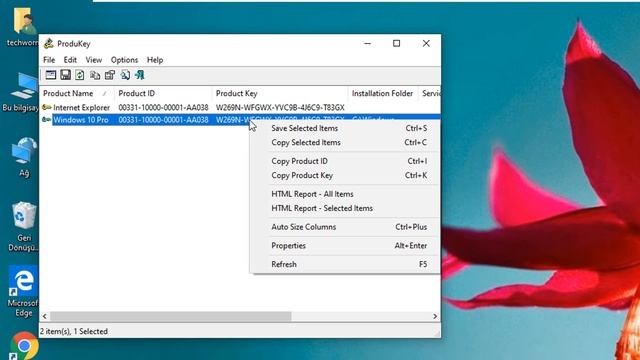The height and width of the screenshot is (360, 640).
Task: Click the Save Selected Items floppy icon
Action: [x=65, y=75]
